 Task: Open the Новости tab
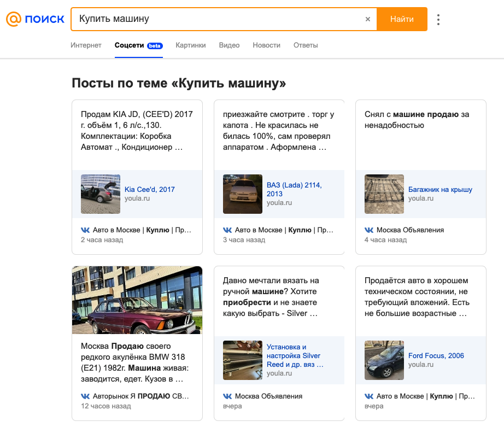click(266, 45)
